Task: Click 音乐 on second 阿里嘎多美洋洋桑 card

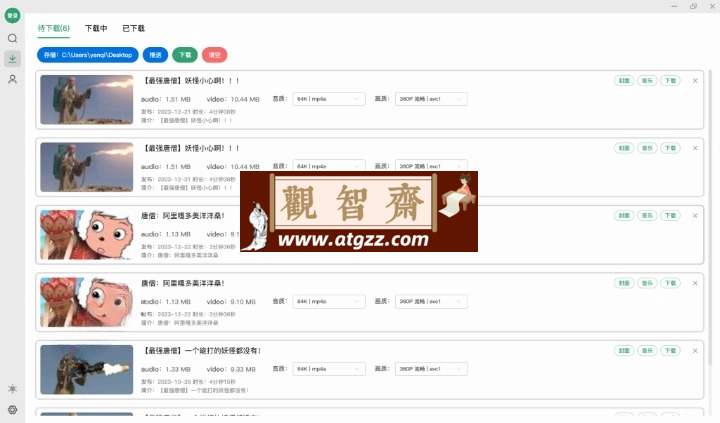Action: [647, 283]
